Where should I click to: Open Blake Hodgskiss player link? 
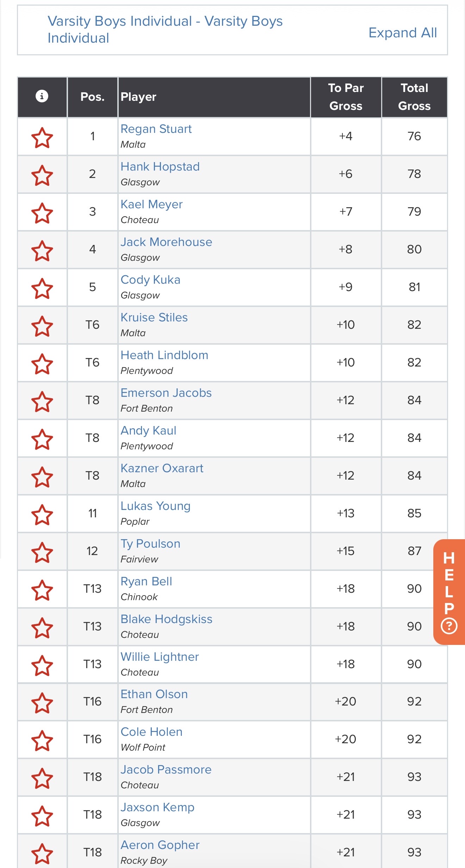(x=166, y=619)
